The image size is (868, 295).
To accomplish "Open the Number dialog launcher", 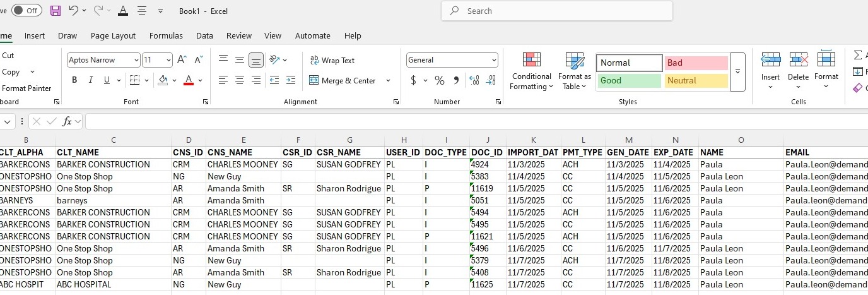I will pos(499,102).
